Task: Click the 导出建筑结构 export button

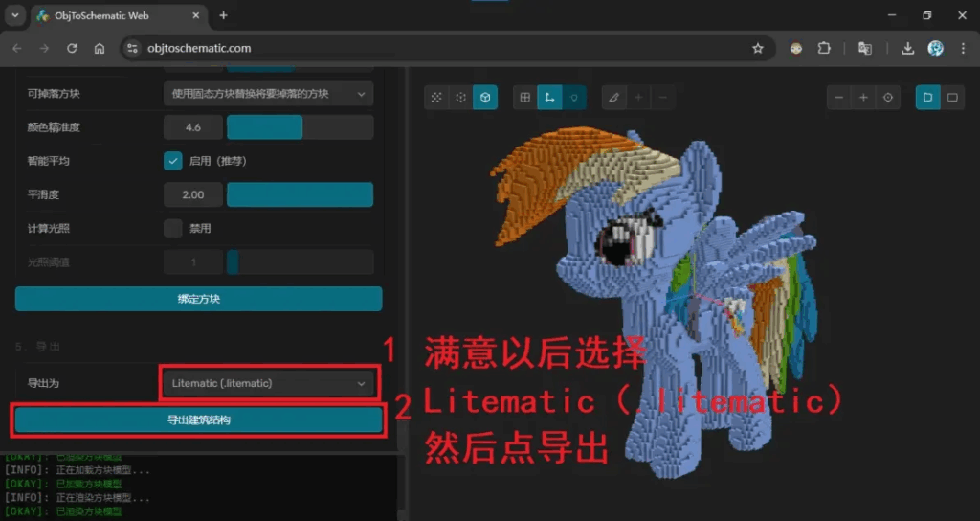Action: click(x=199, y=419)
